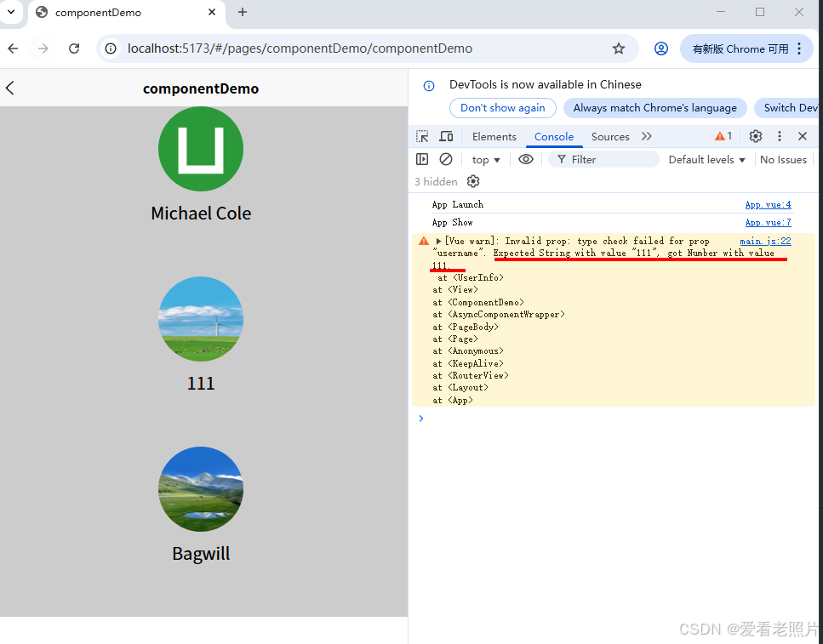
Task: Close the DevTools panel
Action: 803,136
